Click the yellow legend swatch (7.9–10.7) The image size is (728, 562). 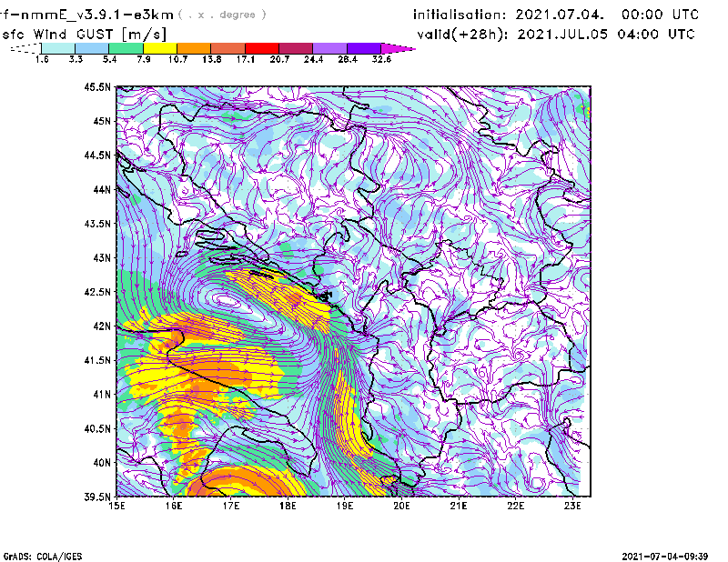click(x=160, y=48)
